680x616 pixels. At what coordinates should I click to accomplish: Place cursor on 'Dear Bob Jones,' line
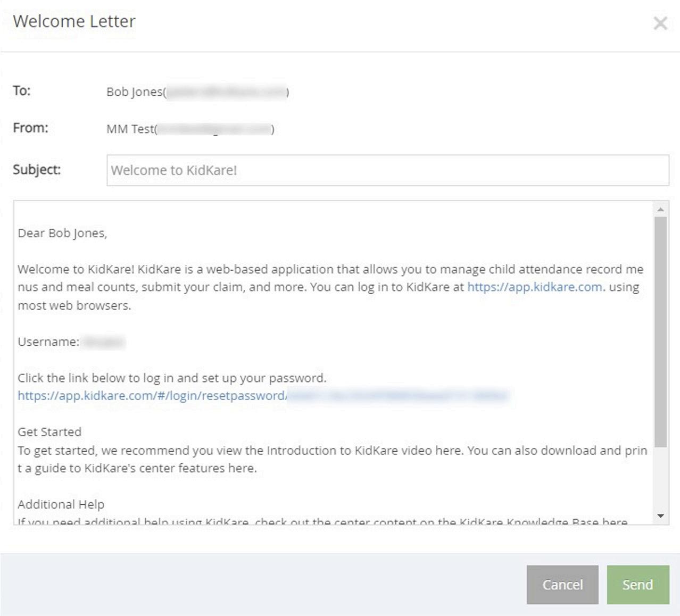click(62, 233)
